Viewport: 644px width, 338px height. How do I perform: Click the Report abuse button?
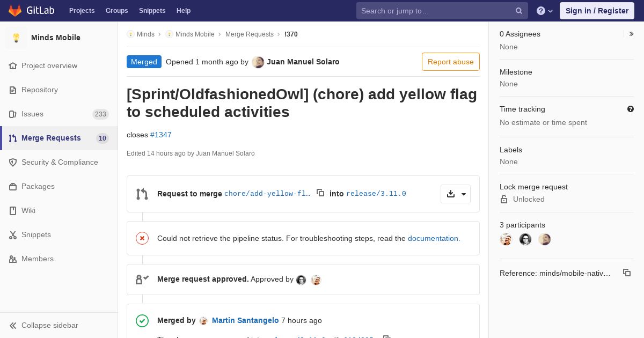point(451,62)
